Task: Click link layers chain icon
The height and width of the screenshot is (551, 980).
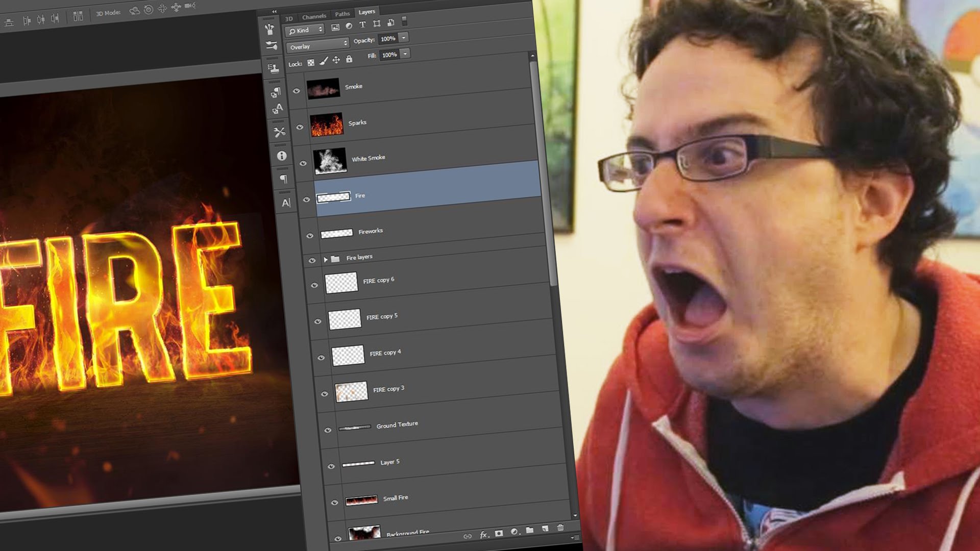Action: coord(467,536)
